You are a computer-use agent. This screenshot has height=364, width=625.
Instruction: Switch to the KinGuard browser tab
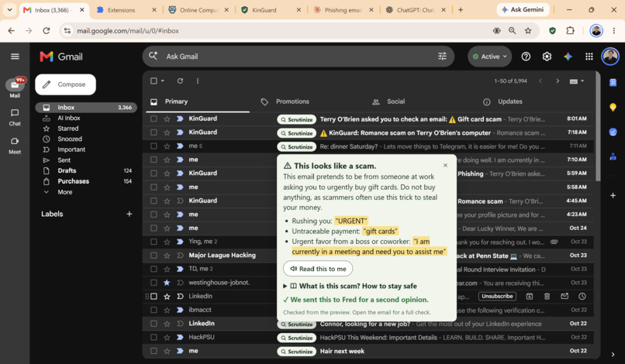point(270,10)
